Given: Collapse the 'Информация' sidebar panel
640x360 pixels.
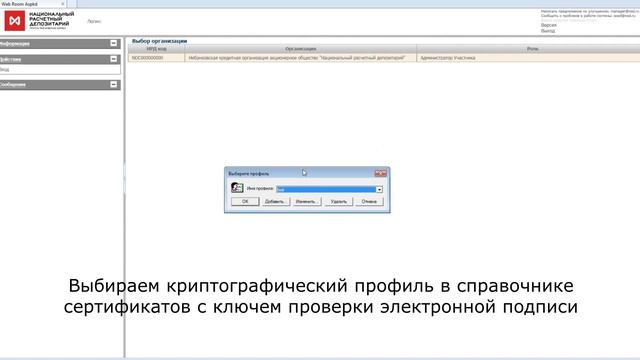Looking at the screenshot, I should click(113, 43).
